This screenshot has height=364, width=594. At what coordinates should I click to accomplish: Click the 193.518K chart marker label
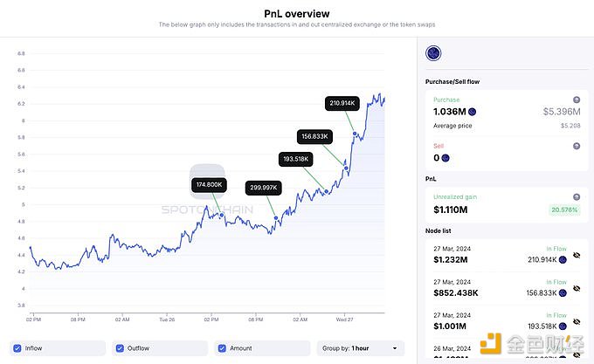(294, 159)
